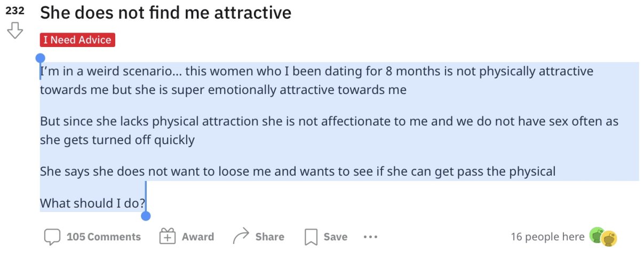644x267 pixels.
Task: Click the bottom text selection handle
Action: point(146,216)
